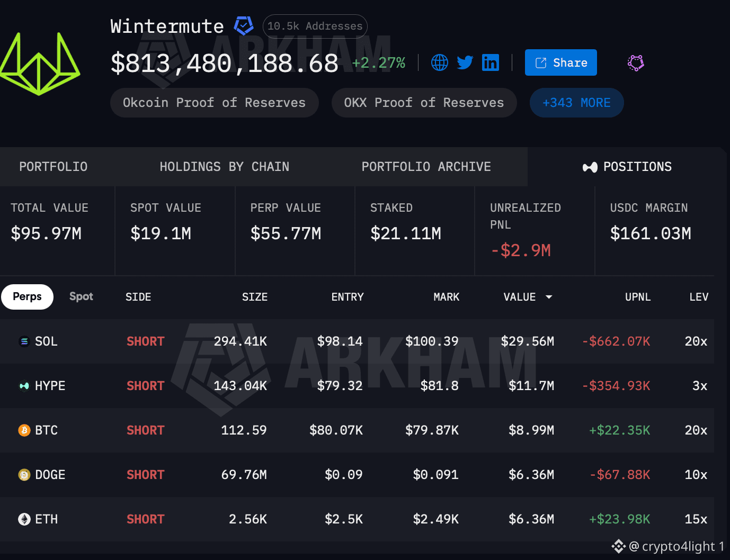Click the BTC row name

[46, 430]
